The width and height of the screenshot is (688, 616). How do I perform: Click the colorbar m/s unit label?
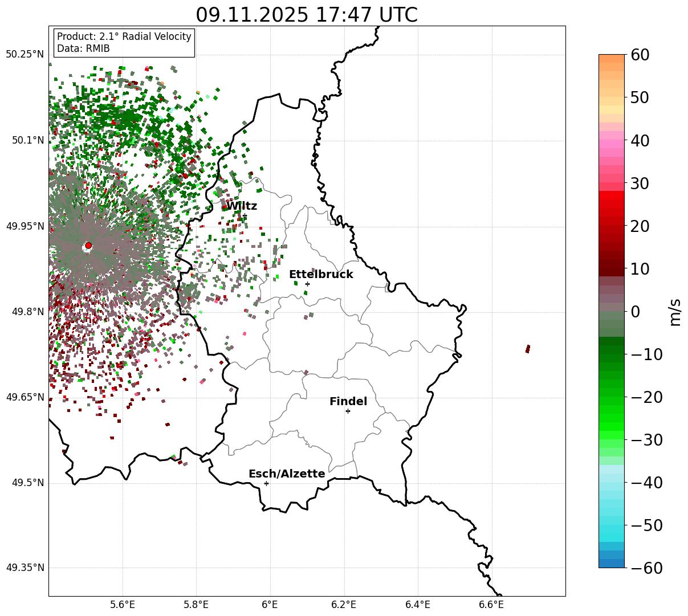coord(675,311)
